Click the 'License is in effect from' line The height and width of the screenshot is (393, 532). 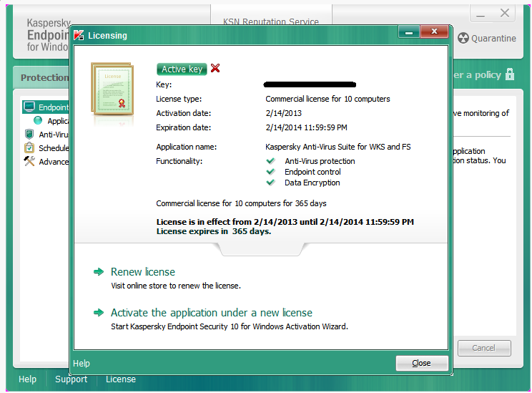(285, 222)
